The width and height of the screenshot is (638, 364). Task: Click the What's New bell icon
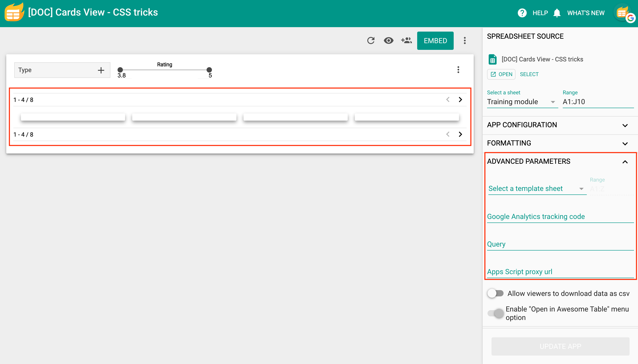[x=557, y=13]
